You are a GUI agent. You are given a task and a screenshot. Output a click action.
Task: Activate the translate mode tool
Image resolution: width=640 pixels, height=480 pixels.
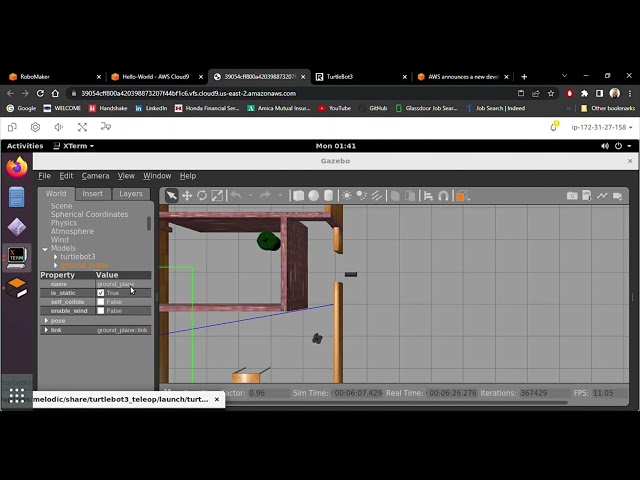pyautogui.click(x=187, y=196)
